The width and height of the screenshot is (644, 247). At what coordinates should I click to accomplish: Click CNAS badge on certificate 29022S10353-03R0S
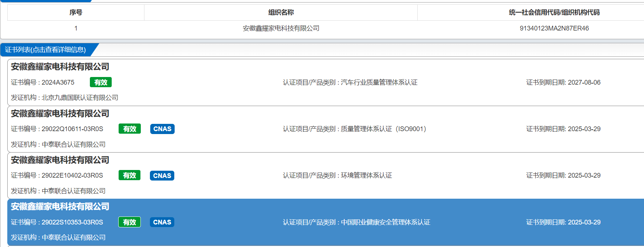coord(162,222)
